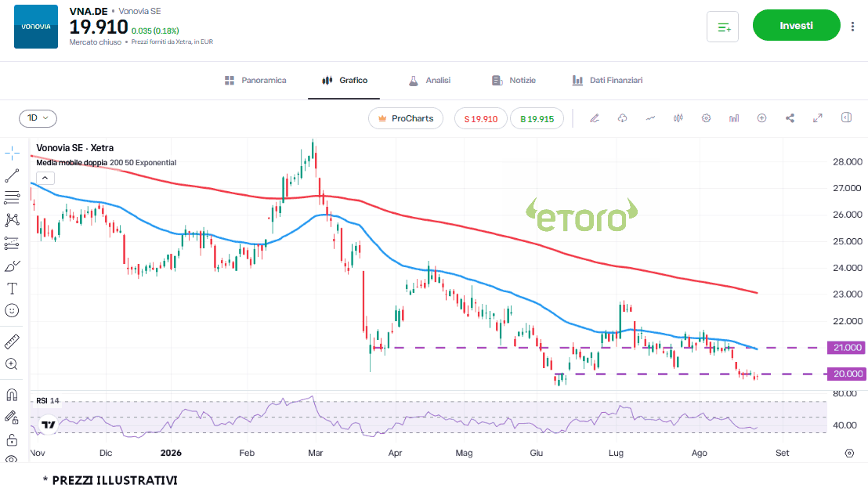868x488 pixels.
Task: Open the horizontal lines and Fibonacci tool
Action: [13, 197]
